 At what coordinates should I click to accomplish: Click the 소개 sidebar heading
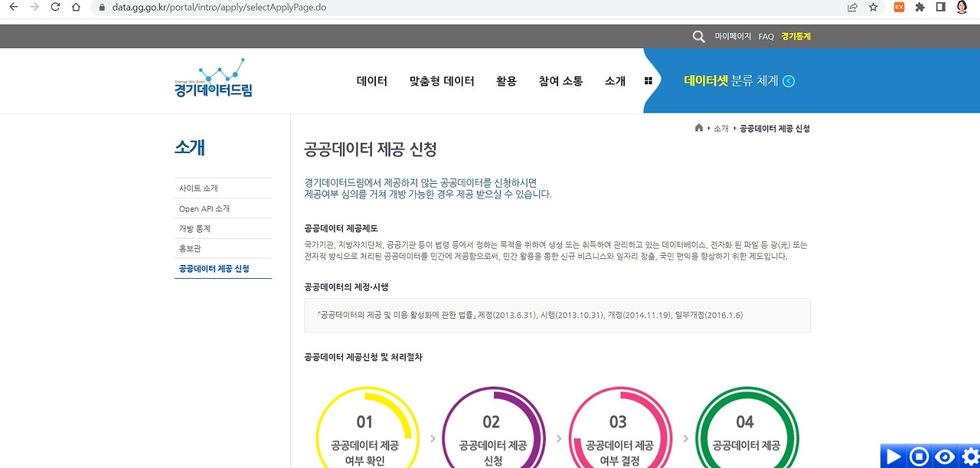(x=190, y=148)
